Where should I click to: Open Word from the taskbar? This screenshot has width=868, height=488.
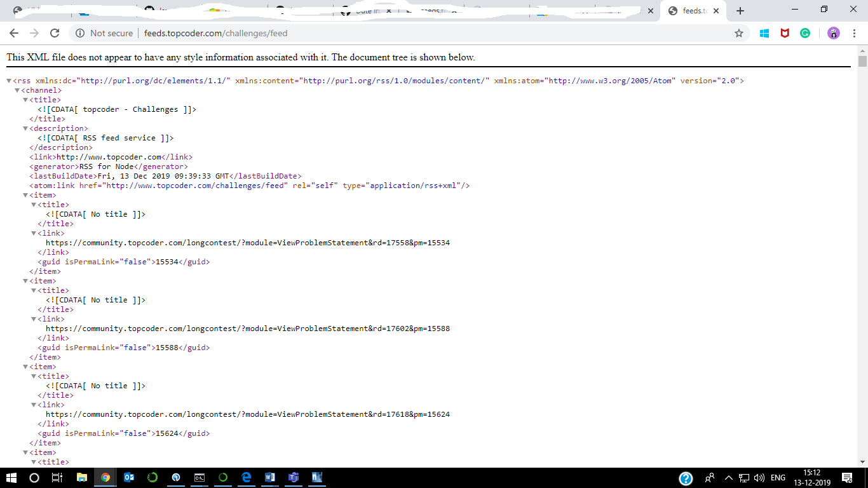[x=269, y=477]
